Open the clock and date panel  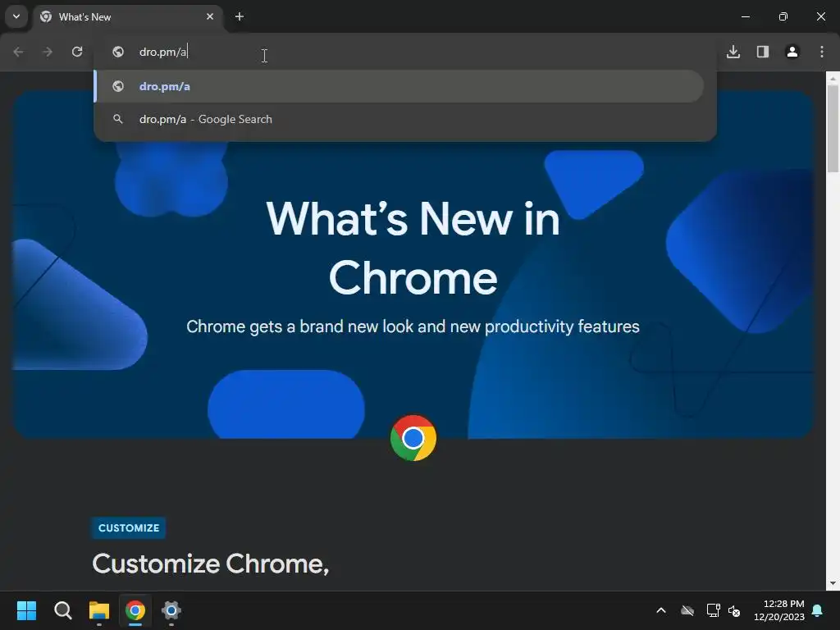pyautogui.click(x=779, y=610)
